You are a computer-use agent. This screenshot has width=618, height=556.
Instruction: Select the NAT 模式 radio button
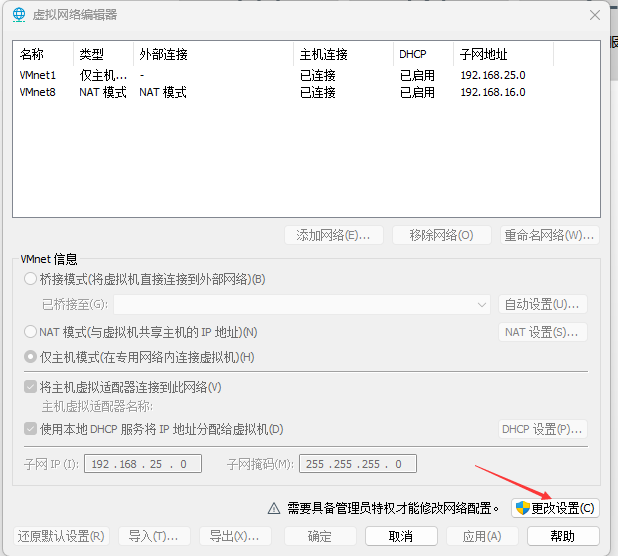point(30,332)
